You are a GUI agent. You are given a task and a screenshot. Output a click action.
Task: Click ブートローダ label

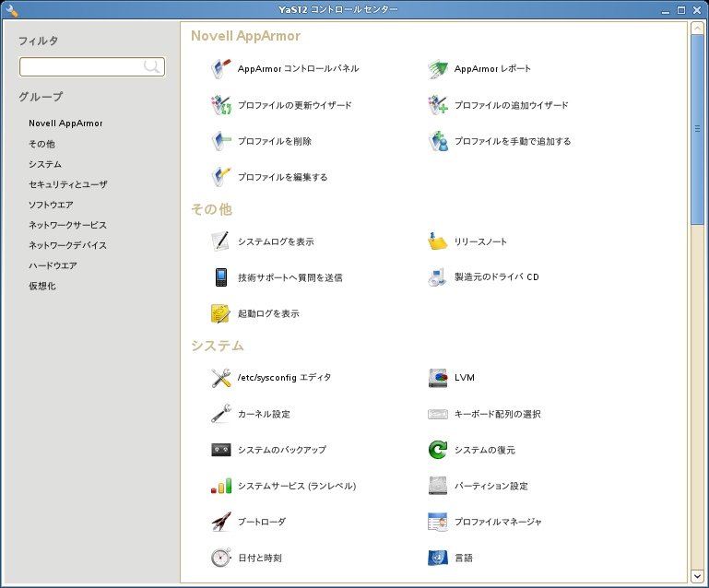(x=262, y=522)
